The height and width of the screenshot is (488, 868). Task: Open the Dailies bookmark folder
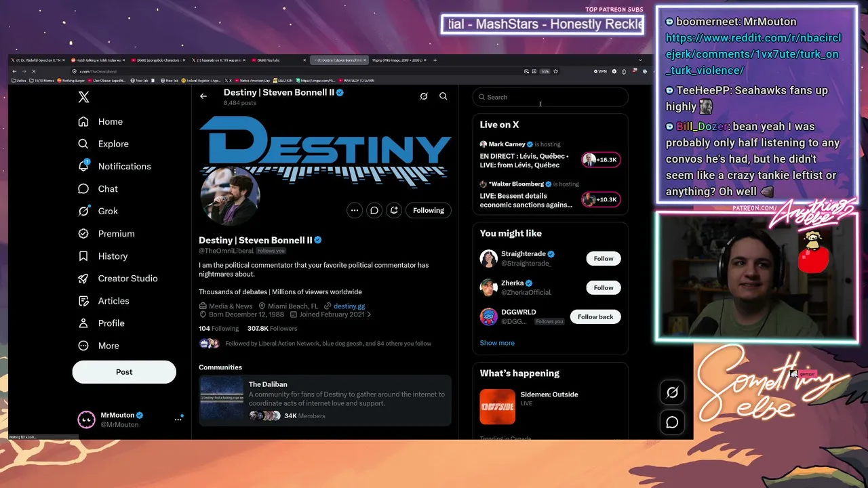[20, 81]
